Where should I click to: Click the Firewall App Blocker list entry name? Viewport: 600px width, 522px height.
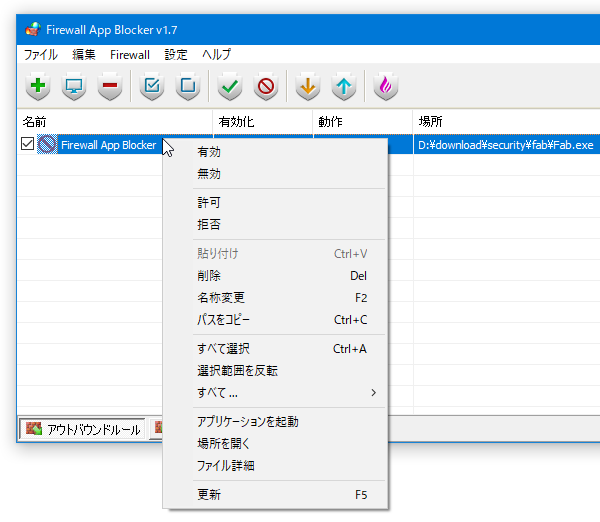tap(109, 145)
